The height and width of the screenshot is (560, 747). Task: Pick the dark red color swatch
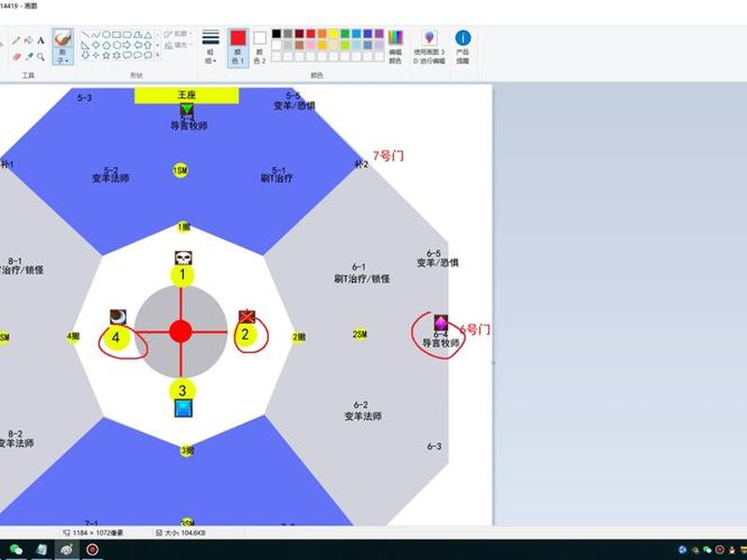299,34
